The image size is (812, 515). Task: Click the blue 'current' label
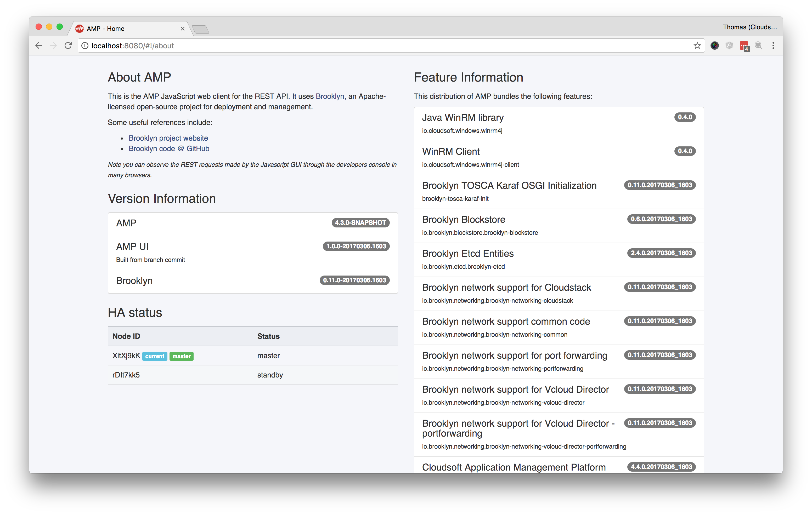[x=155, y=356]
